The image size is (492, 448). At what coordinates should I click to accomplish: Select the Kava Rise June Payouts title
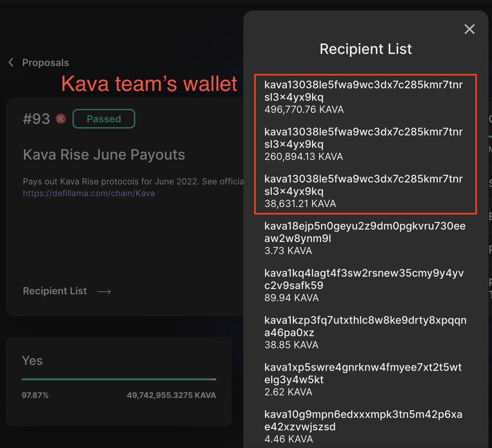tap(104, 155)
